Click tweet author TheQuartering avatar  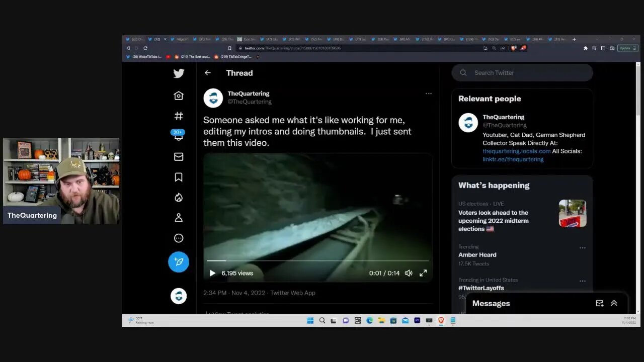(x=213, y=98)
